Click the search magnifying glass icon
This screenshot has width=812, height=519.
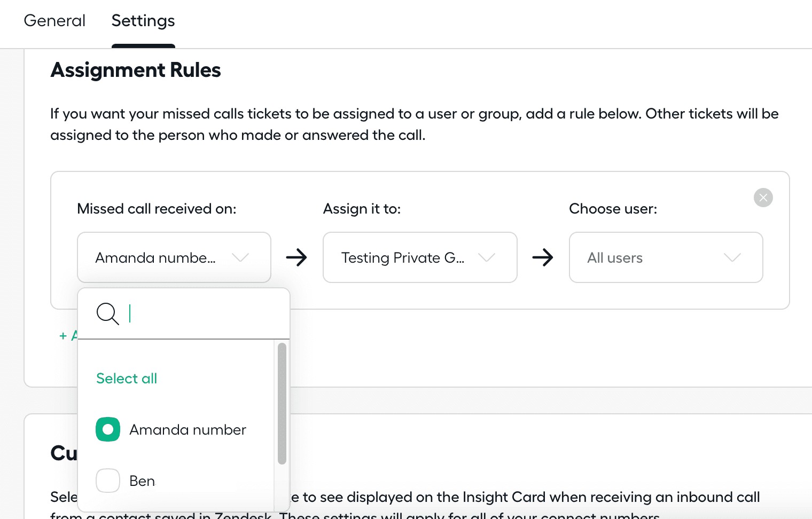click(107, 314)
